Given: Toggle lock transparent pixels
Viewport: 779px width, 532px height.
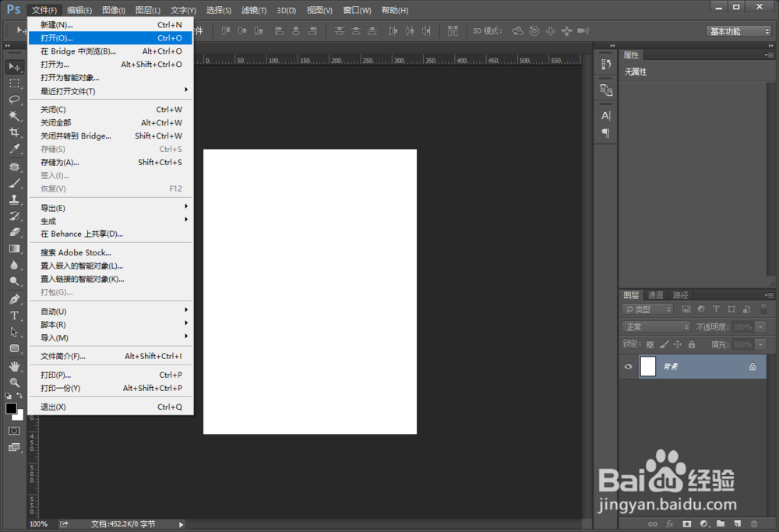Looking at the screenshot, I should [650, 344].
